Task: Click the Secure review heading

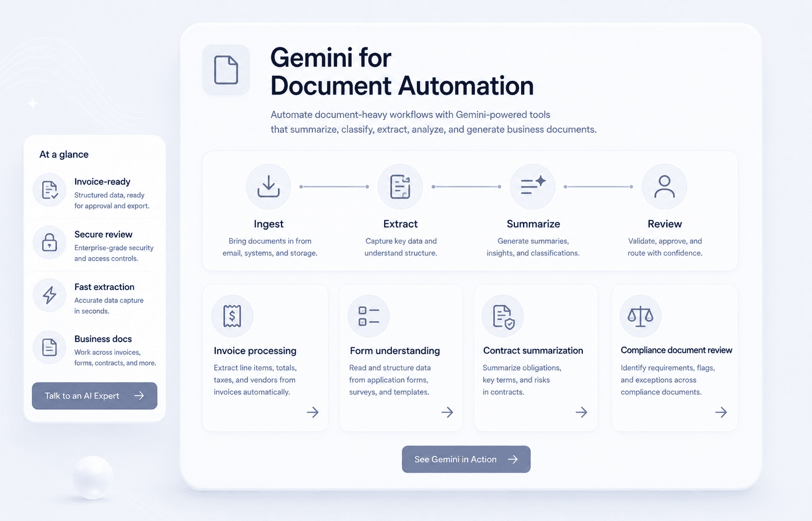Action: pyautogui.click(x=103, y=234)
